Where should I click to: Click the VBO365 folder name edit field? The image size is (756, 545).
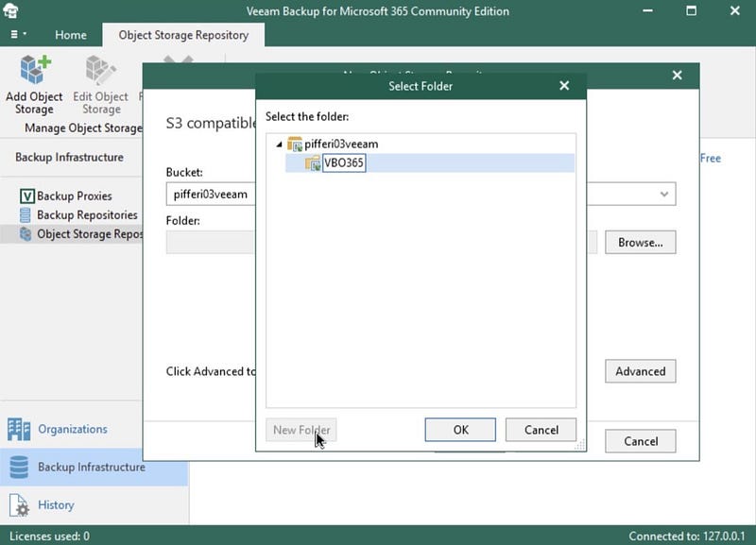point(344,162)
